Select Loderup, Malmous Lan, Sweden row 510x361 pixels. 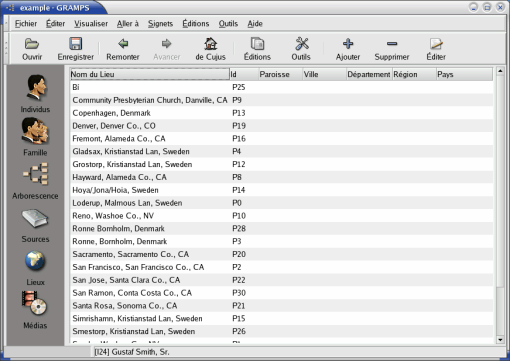tap(281, 203)
